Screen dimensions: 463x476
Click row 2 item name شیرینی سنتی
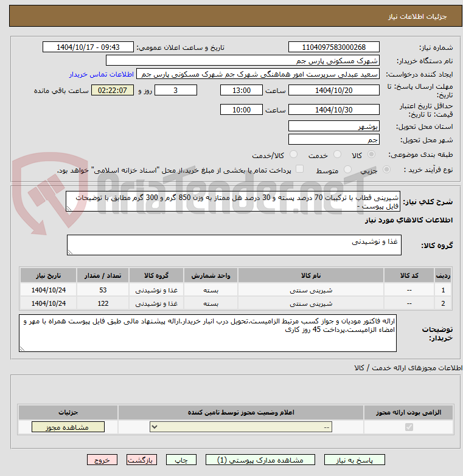(311, 303)
